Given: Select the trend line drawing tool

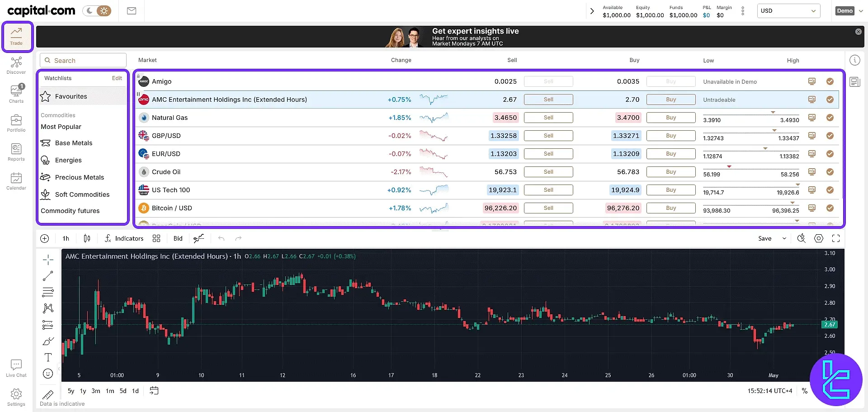Looking at the screenshot, I should coord(48,276).
